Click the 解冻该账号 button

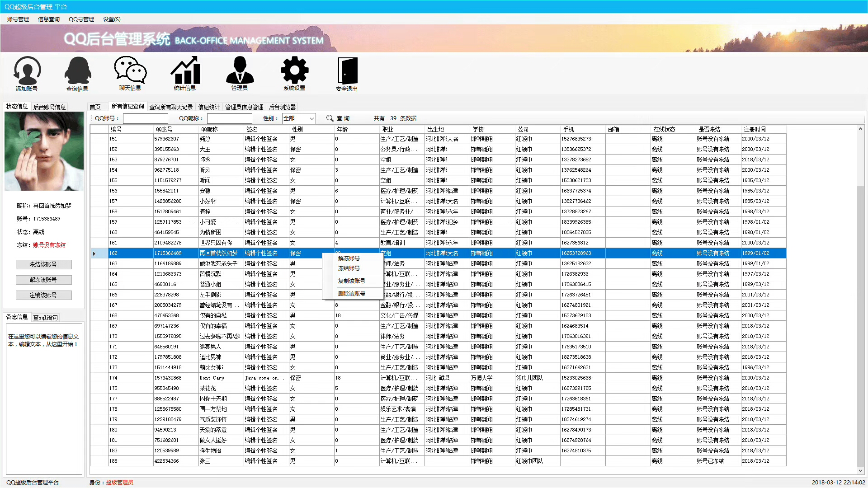tap(43, 280)
